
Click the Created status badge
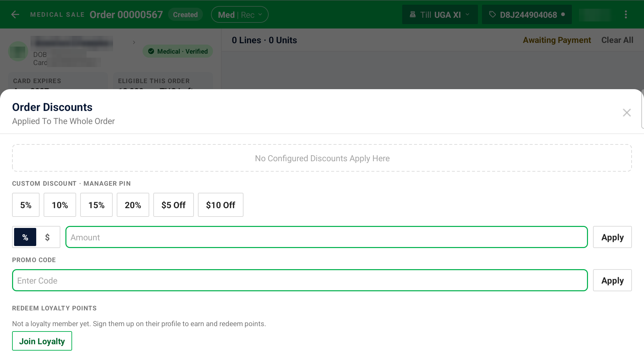tap(185, 15)
